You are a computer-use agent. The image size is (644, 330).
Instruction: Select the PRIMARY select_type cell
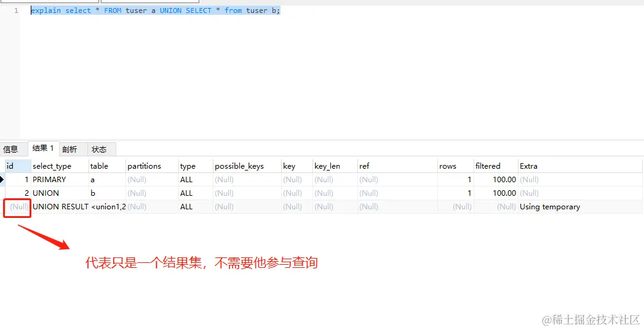coord(60,180)
